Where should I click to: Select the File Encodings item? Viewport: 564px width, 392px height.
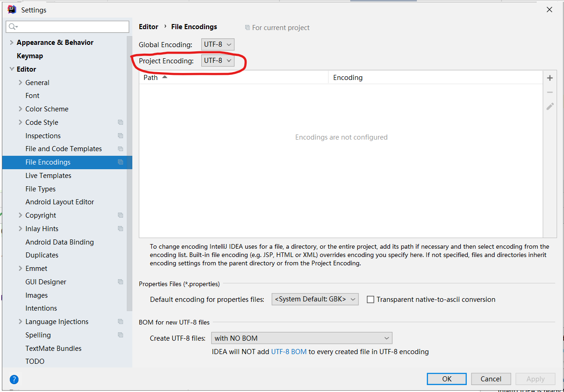pyautogui.click(x=67, y=162)
